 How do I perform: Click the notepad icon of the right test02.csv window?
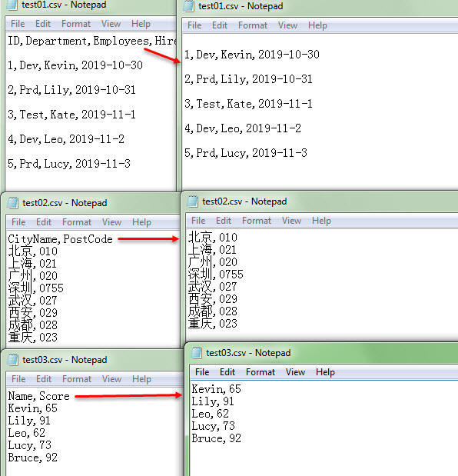click(x=192, y=201)
